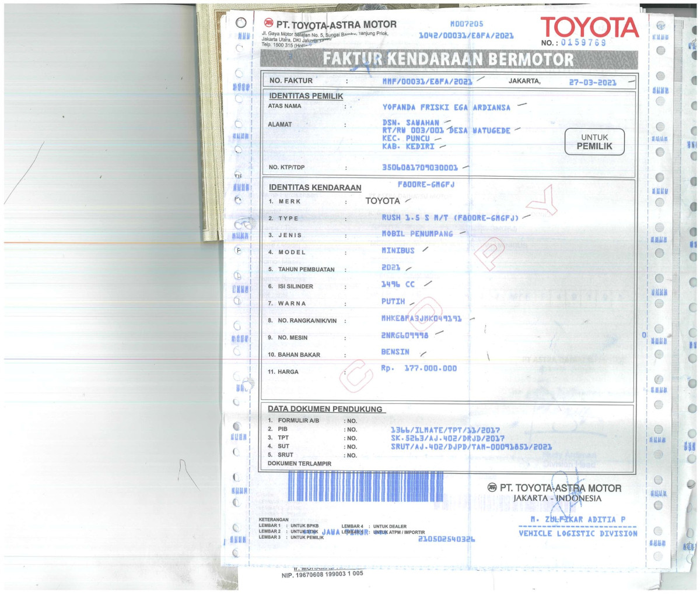This screenshot has height=594, width=700.
Task: Select the IDENTITAS KENDARAAN heading
Action: pyautogui.click(x=315, y=188)
